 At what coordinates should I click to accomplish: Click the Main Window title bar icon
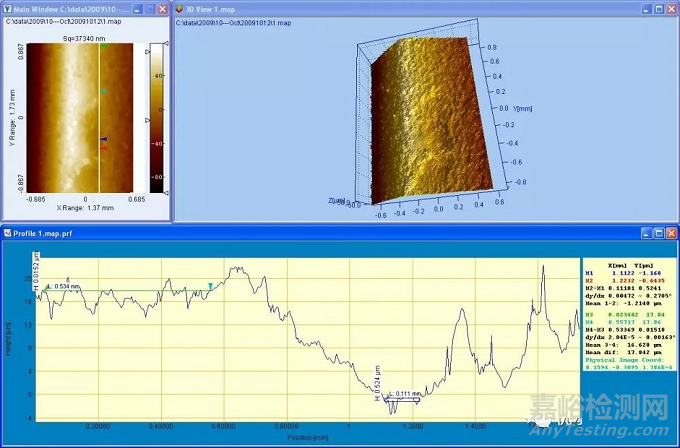coord(8,8)
